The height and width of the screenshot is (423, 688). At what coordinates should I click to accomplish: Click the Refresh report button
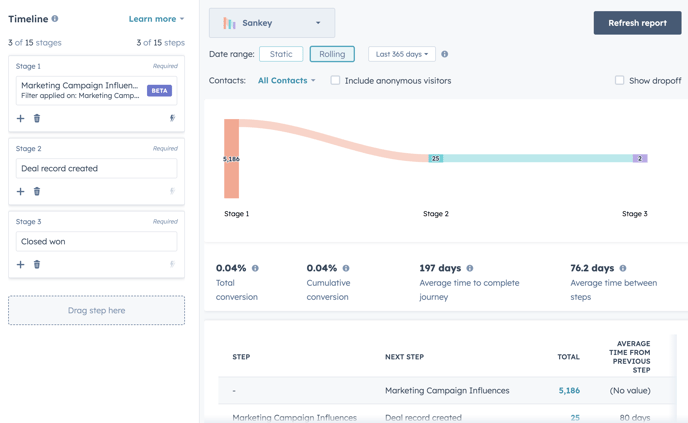click(638, 23)
